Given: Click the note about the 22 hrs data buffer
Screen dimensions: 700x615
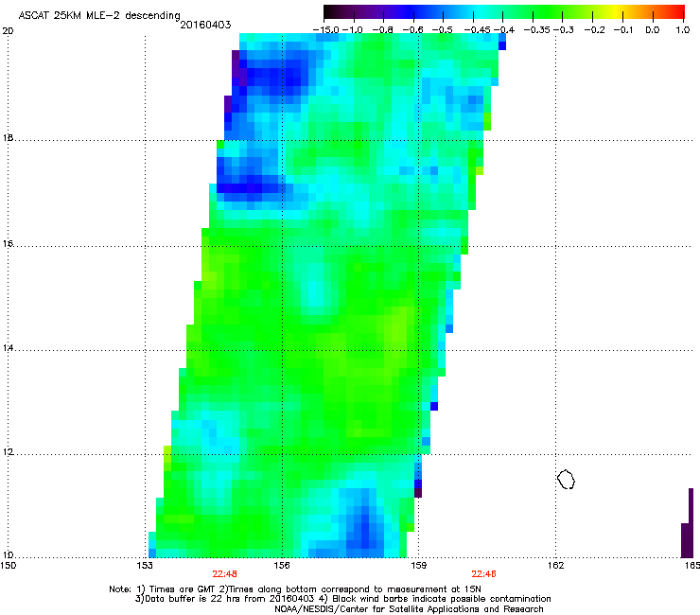Looking at the screenshot, I should pyautogui.click(x=342, y=599).
